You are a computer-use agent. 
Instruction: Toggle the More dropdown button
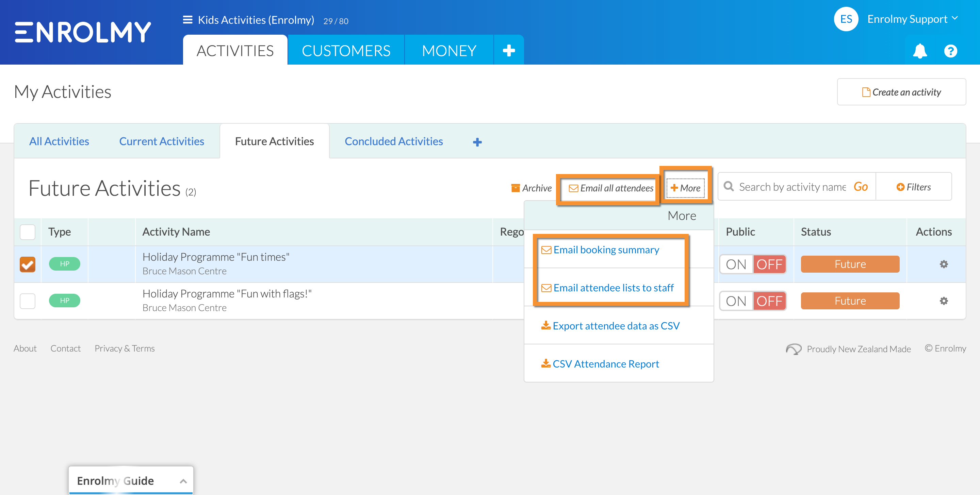[x=685, y=188]
